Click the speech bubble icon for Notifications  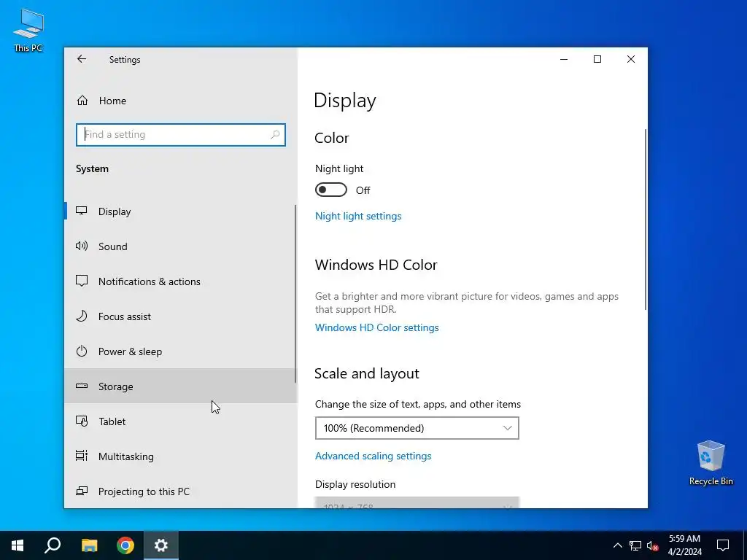(82, 281)
